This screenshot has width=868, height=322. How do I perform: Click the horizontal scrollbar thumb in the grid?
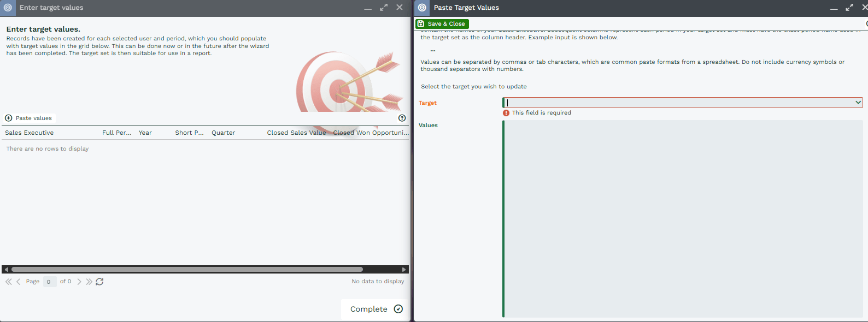click(x=187, y=269)
